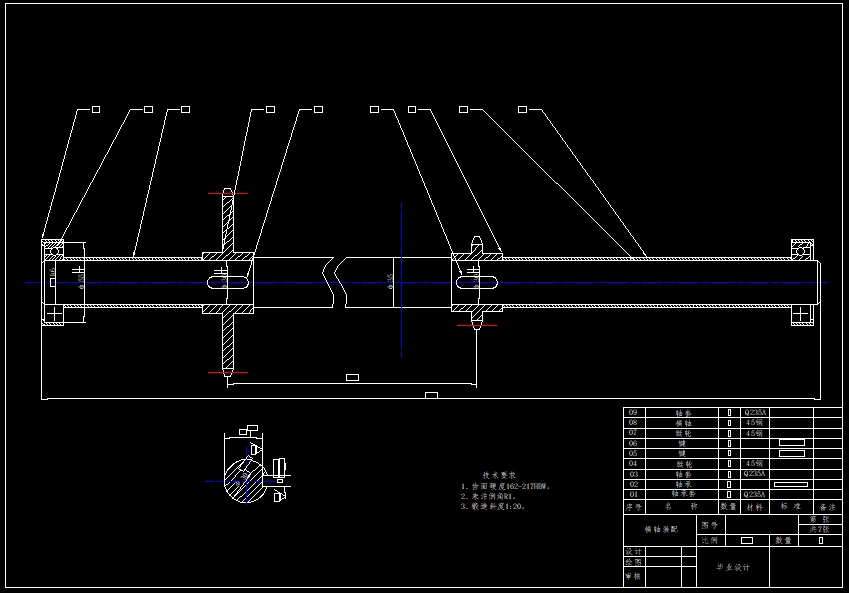Click the 审核 label in title block
This screenshot has width=849, height=593.
[633, 576]
